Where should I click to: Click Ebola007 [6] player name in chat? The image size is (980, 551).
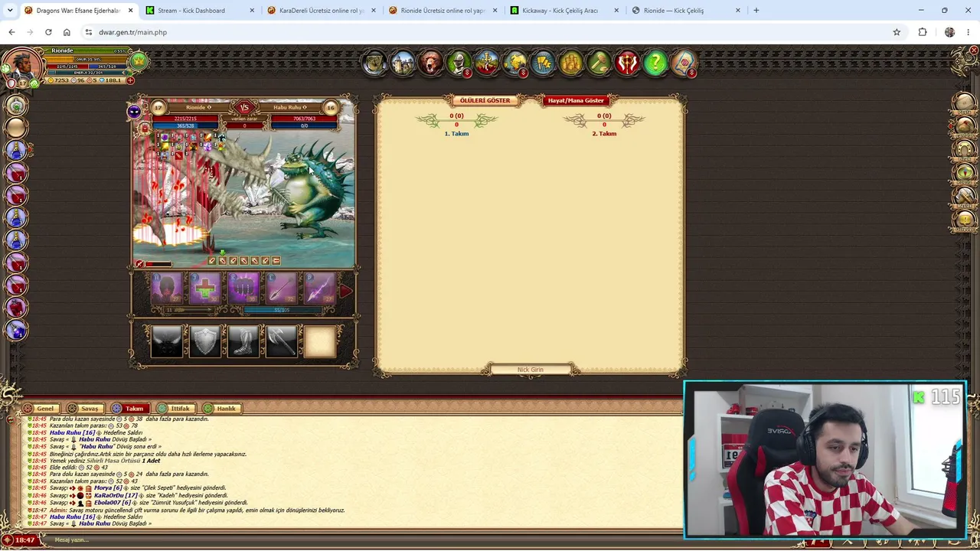(x=113, y=503)
